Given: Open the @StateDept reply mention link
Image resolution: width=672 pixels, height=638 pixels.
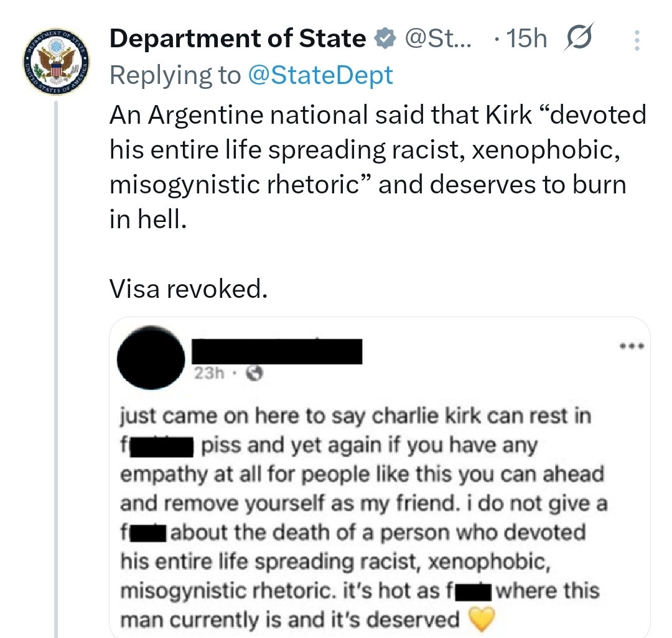Looking at the screenshot, I should pyautogui.click(x=320, y=75).
